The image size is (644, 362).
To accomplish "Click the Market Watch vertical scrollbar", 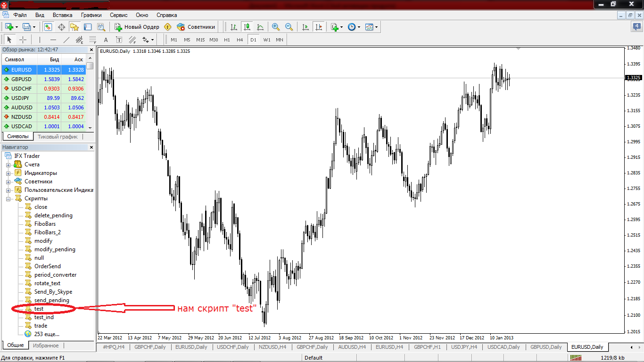I will click(90, 94).
